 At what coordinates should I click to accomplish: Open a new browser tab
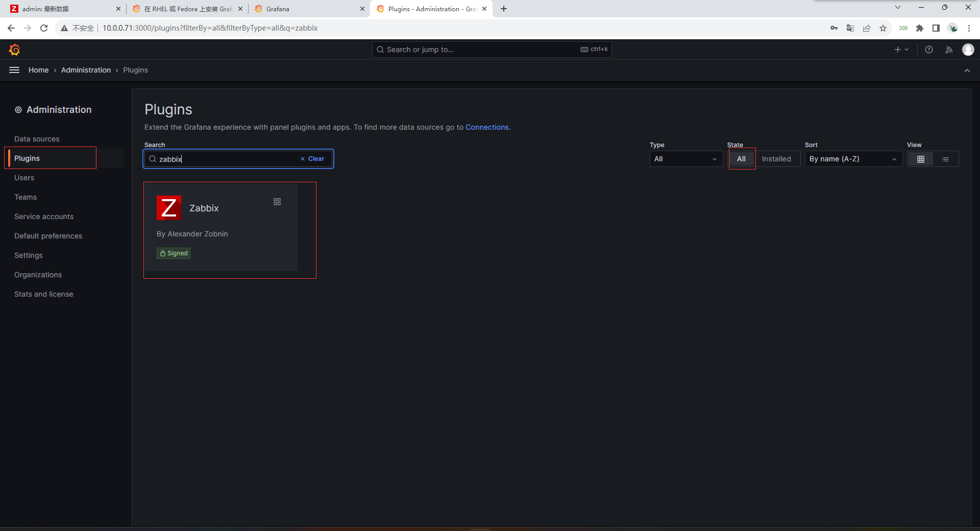(504, 9)
